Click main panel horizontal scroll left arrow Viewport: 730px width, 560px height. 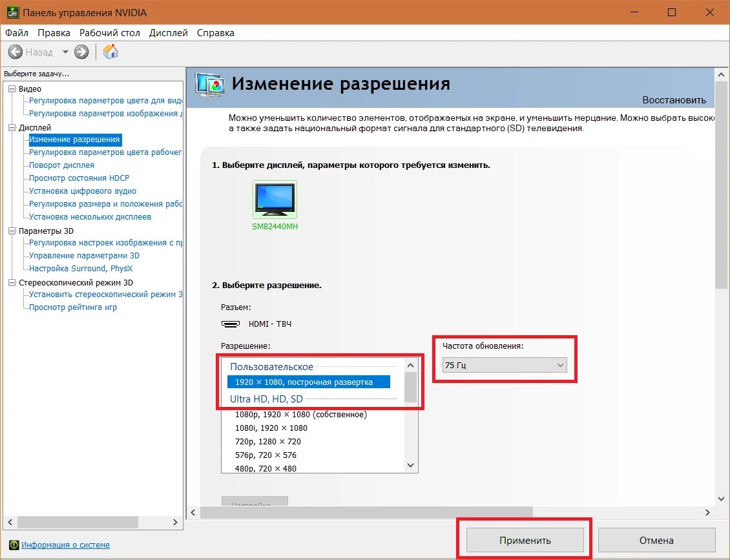point(193,512)
